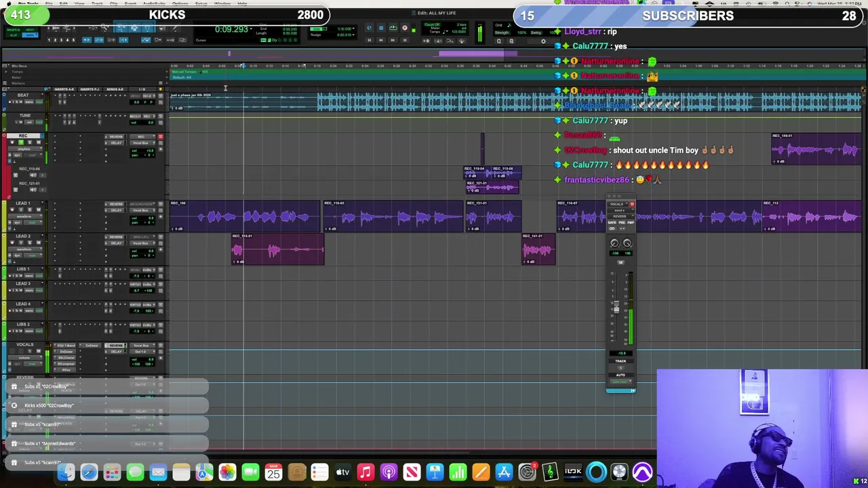Open the Setup menu in the menu bar
The width and height of the screenshot is (868, 488).
tap(201, 3)
